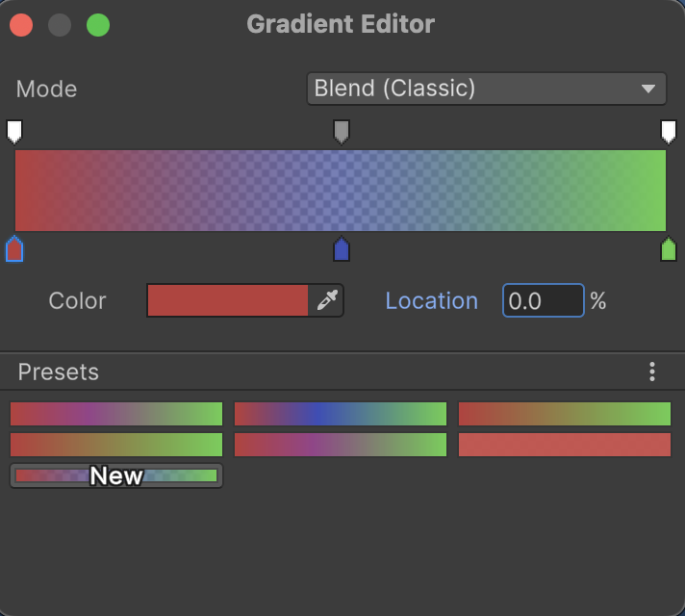Select the green color key at right end
Viewport: 685px width, 616px height.
[x=668, y=249]
